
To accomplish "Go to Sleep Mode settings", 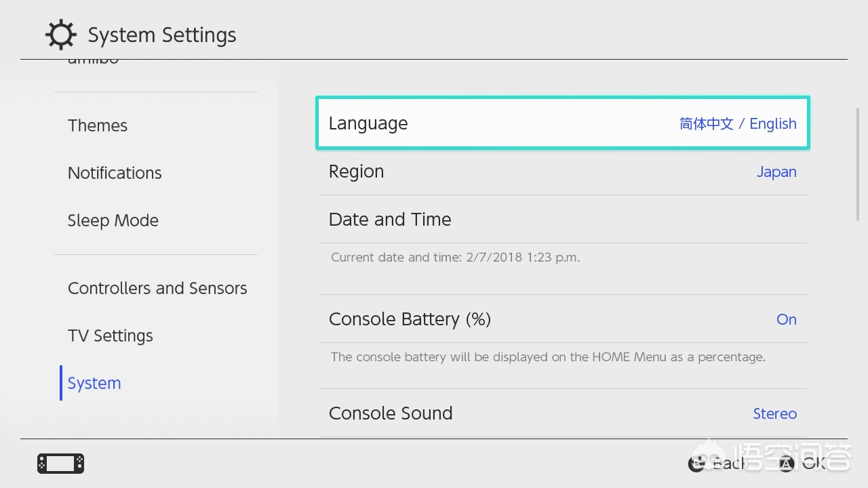I will coord(113,220).
